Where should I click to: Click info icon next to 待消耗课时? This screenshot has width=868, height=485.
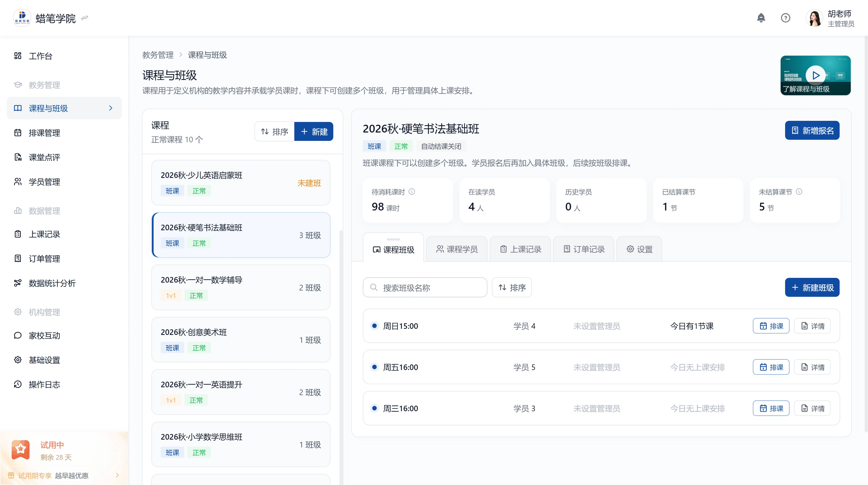click(412, 192)
